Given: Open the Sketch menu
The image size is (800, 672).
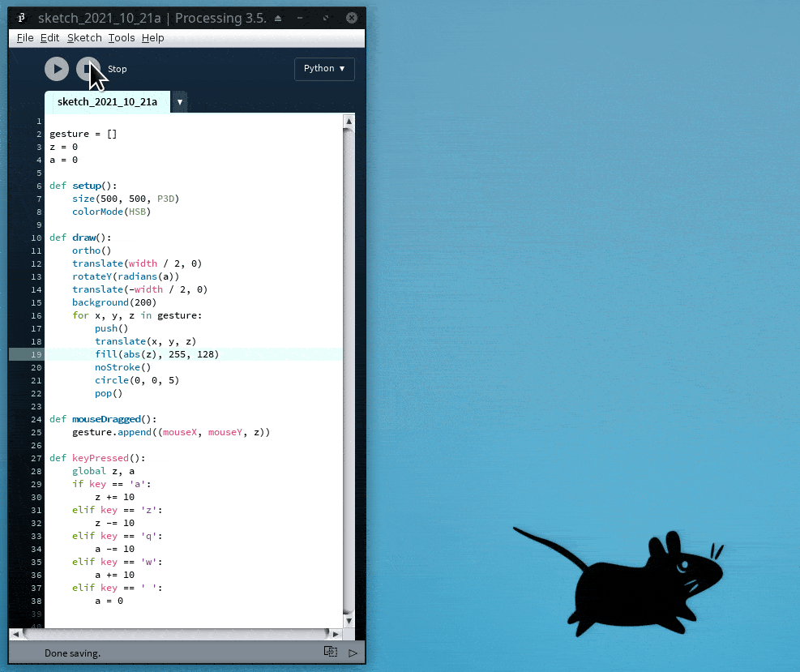Looking at the screenshot, I should pos(84,38).
